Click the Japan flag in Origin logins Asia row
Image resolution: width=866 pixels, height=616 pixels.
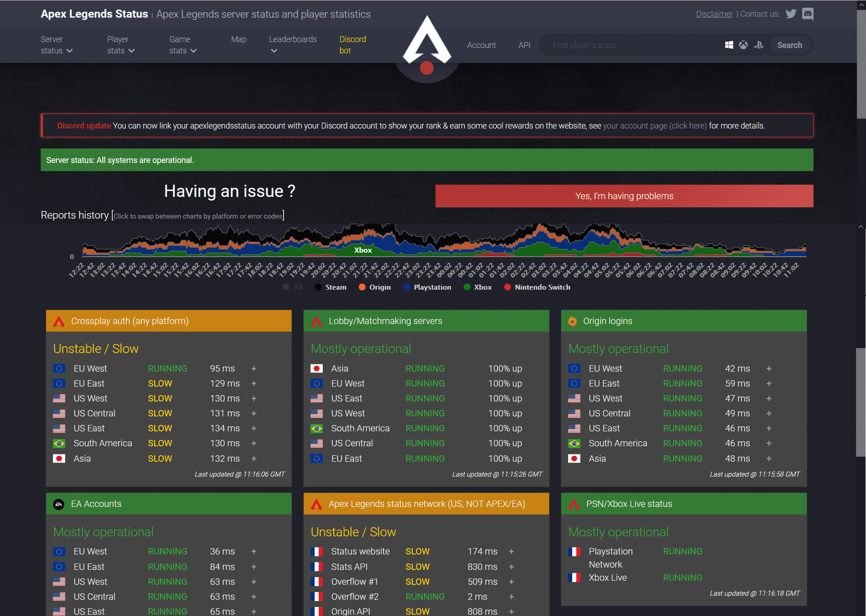click(x=574, y=459)
